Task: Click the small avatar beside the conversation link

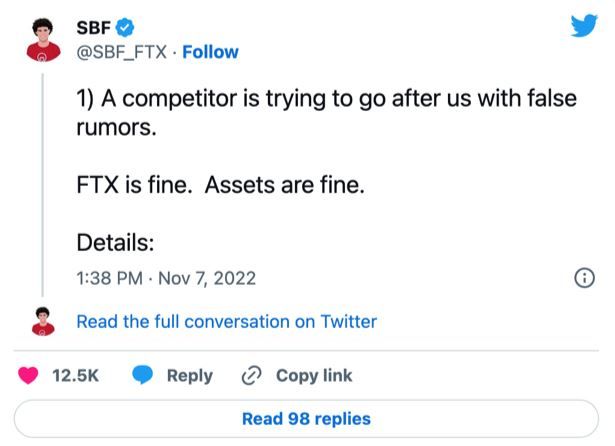Action: [42, 321]
